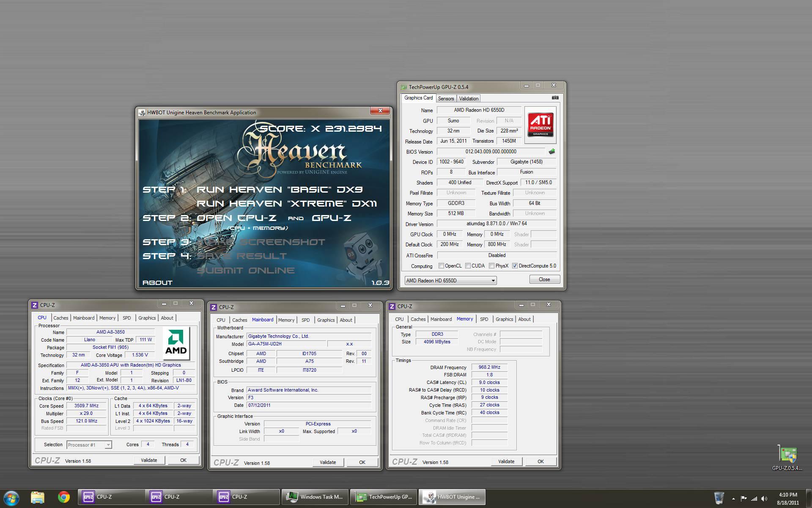Image resolution: width=812 pixels, height=508 pixels.
Task: Switch to HWBOT Unigine taskbar button
Action: tap(452, 497)
